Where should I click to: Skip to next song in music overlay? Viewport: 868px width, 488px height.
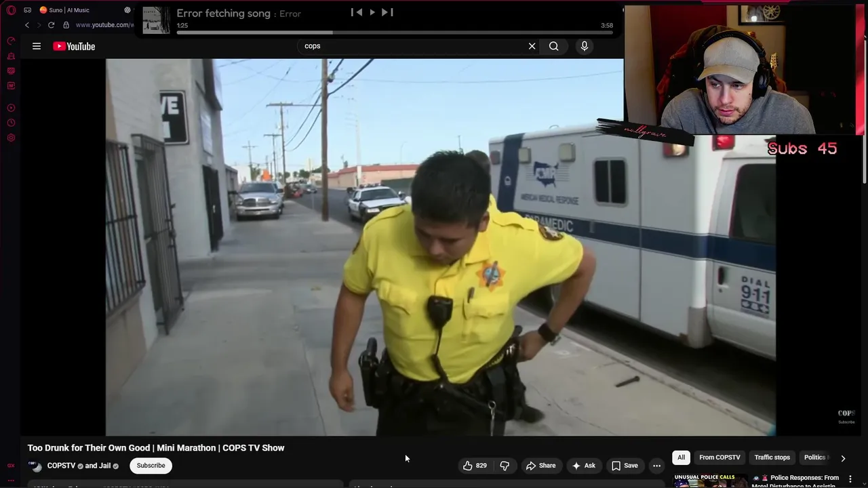pos(387,12)
